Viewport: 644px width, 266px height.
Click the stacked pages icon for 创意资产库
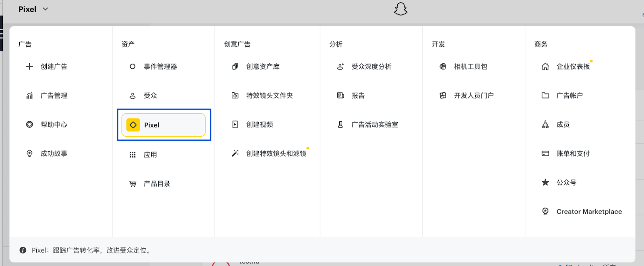pos(235,66)
